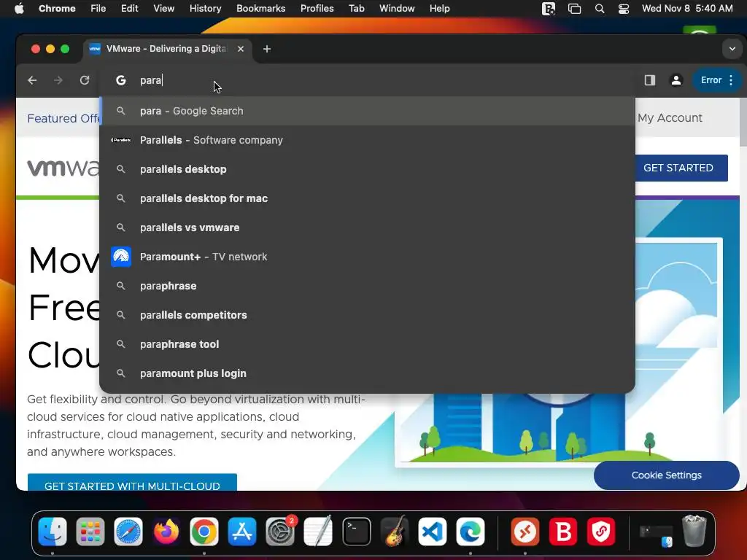This screenshot has height=560, width=747.
Task: Open the Chrome menu in menu bar
Action: click(57, 9)
